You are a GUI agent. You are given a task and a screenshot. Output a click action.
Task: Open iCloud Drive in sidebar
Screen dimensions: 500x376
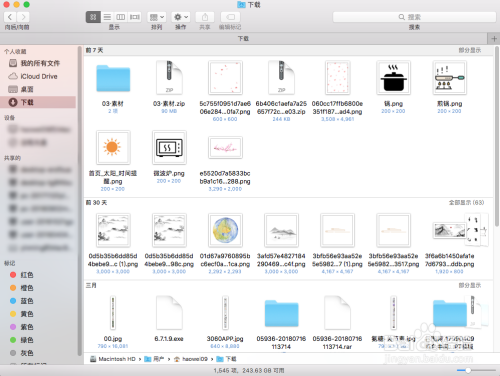(x=38, y=76)
